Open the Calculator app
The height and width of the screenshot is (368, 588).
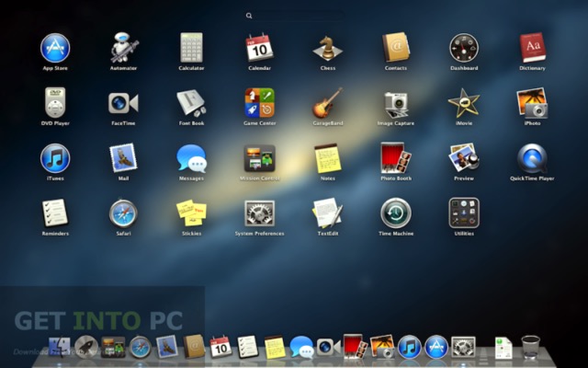191,48
